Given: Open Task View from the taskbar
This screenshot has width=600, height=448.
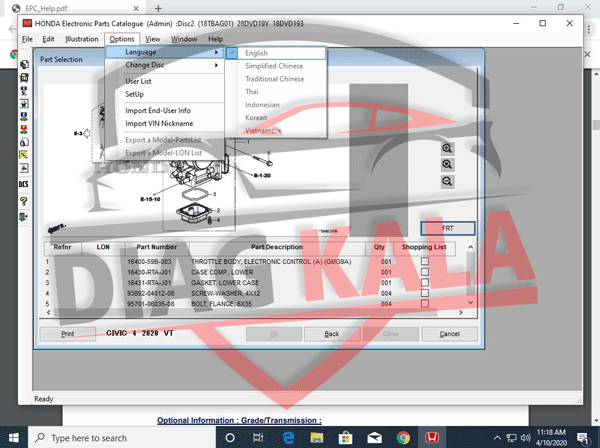Looking at the screenshot, I should tap(258, 437).
